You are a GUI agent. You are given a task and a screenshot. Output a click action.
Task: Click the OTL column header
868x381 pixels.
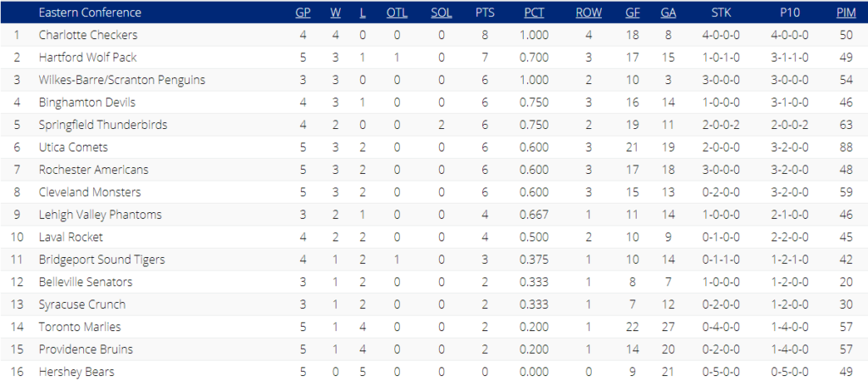pos(397,13)
